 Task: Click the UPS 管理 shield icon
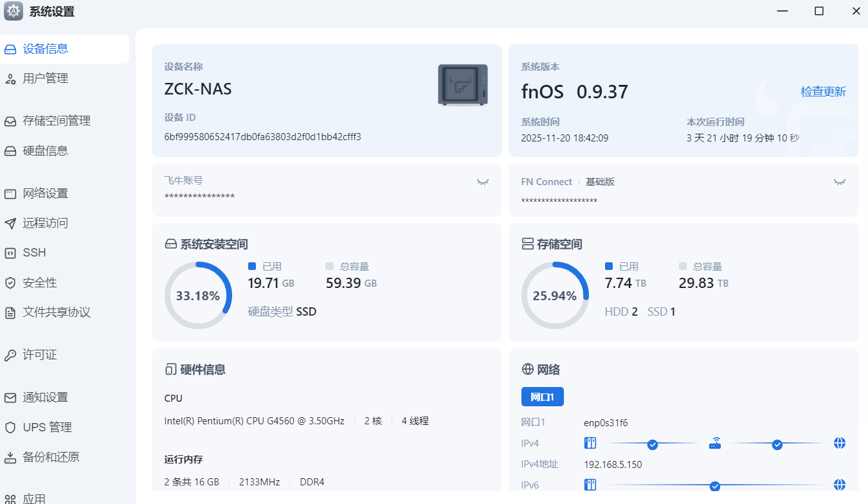pos(10,428)
